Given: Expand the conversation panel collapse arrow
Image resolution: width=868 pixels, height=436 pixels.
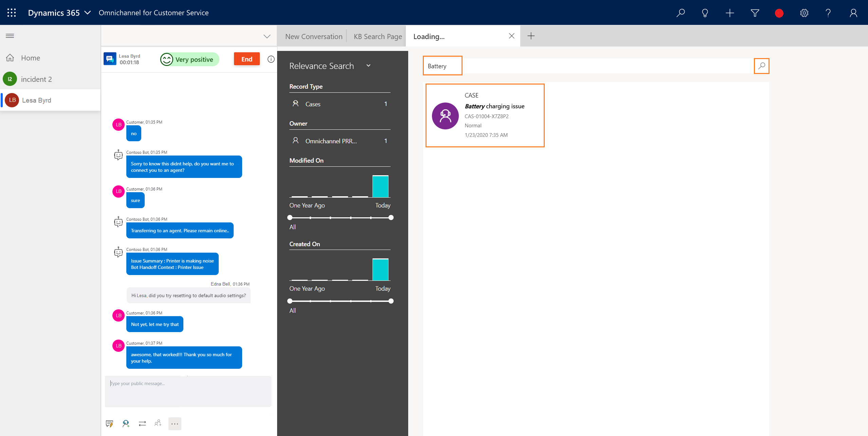Looking at the screenshot, I should 267,36.
